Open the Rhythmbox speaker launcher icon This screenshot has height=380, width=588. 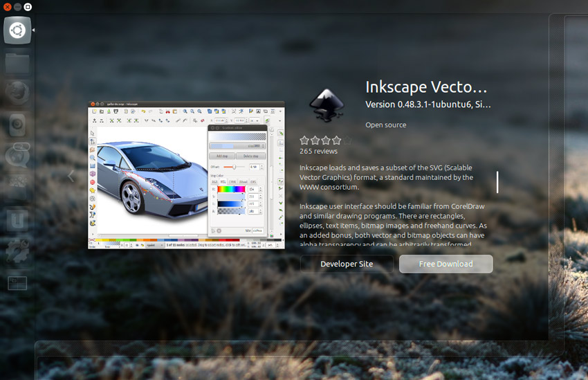17,124
